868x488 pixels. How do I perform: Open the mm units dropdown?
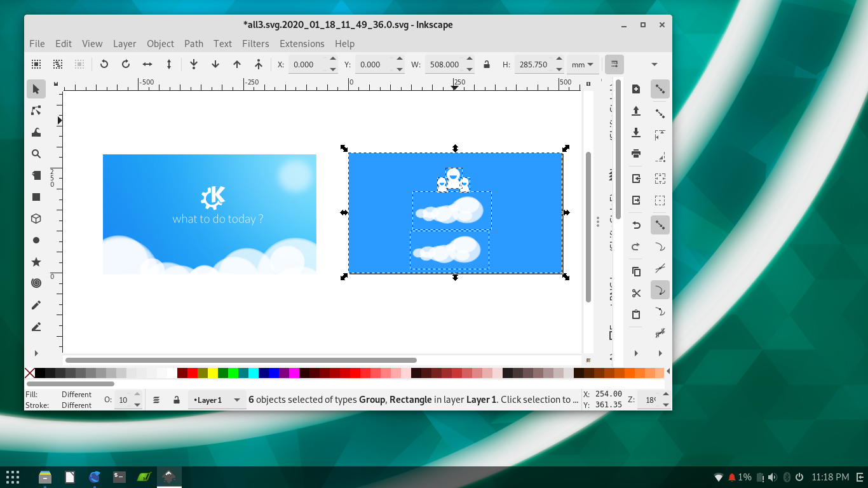pos(583,64)
